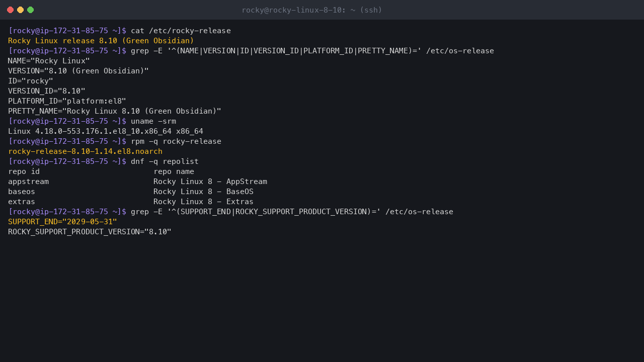Click 'Rocky Linux release 8.10 (Green Obsidian)' output
Image resolution: width=644 pixels, height=362 pixels.
pyautogui.click(x=101, y=41)
